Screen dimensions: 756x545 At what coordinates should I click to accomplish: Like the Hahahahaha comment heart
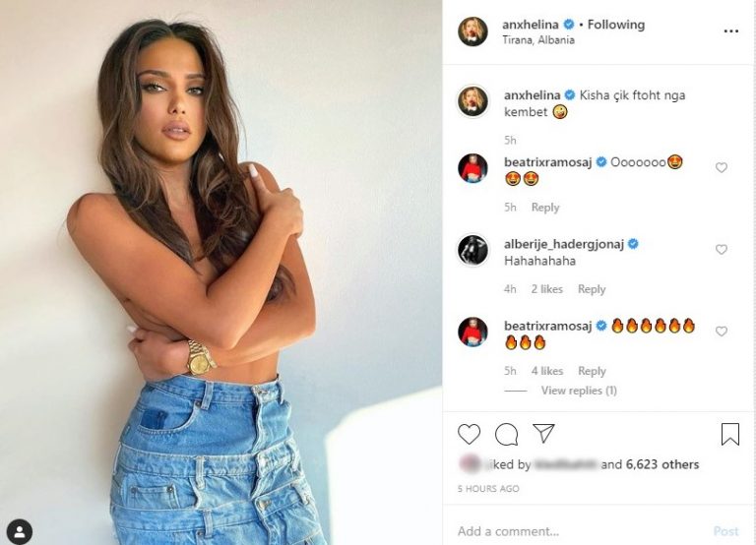point(721,249)
